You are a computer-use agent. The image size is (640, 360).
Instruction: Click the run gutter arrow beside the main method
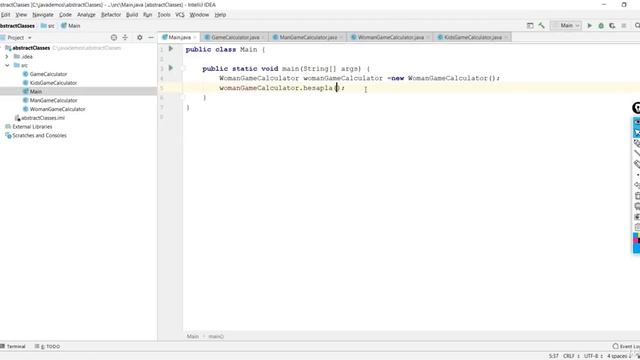pyautogui.click(x=171, y=68)
